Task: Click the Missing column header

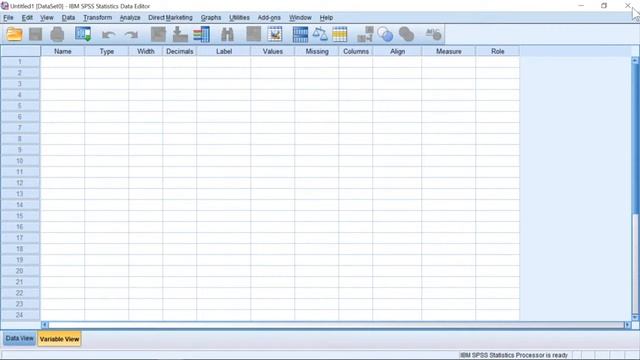Action: (x=317, y=51)
